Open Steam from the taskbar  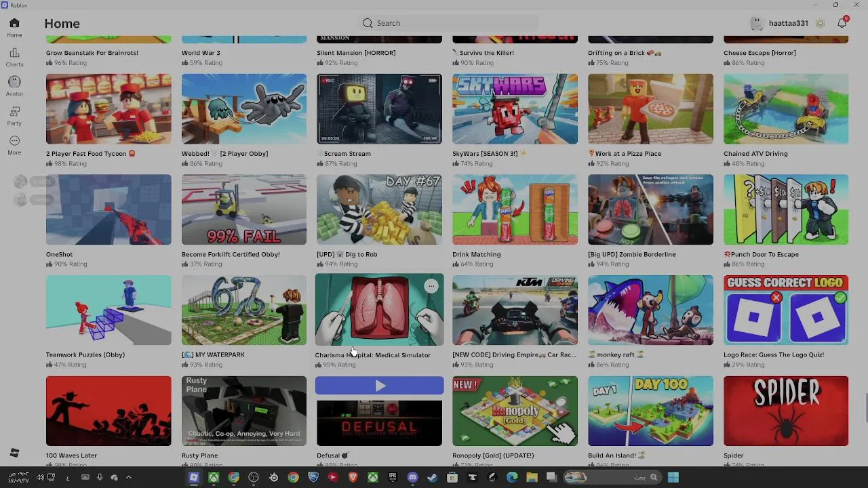(432, 477)
